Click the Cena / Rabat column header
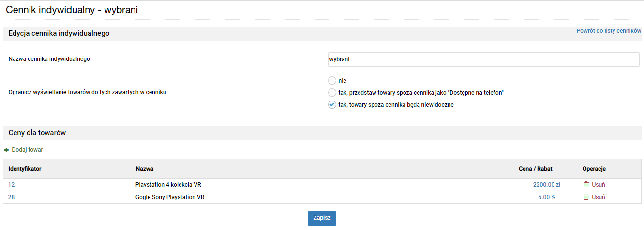Image resolution: width=644 pixels, height=230 pixels. point(535,169)
